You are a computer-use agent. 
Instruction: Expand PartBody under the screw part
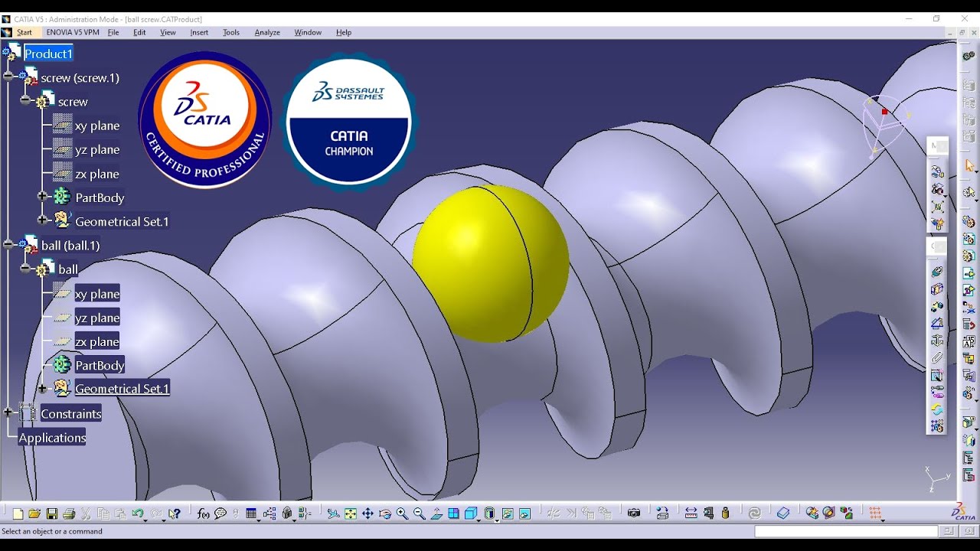click(x=42, y=197)
